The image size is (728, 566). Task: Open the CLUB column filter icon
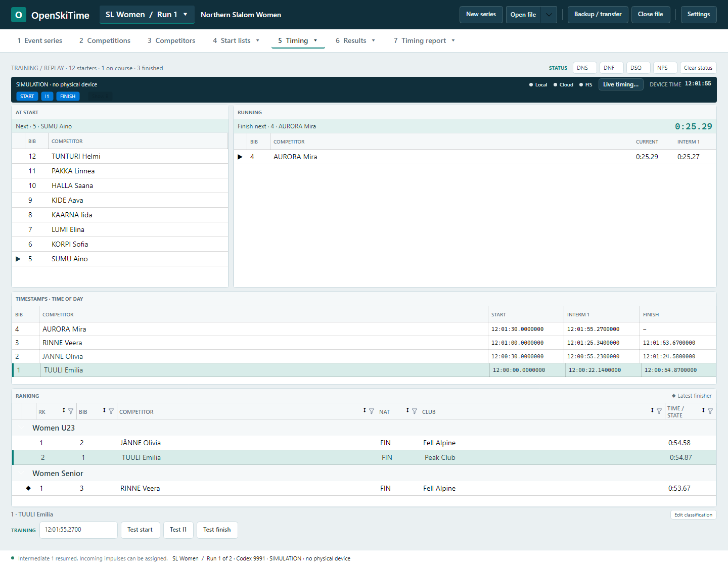(x=659, y=411)
